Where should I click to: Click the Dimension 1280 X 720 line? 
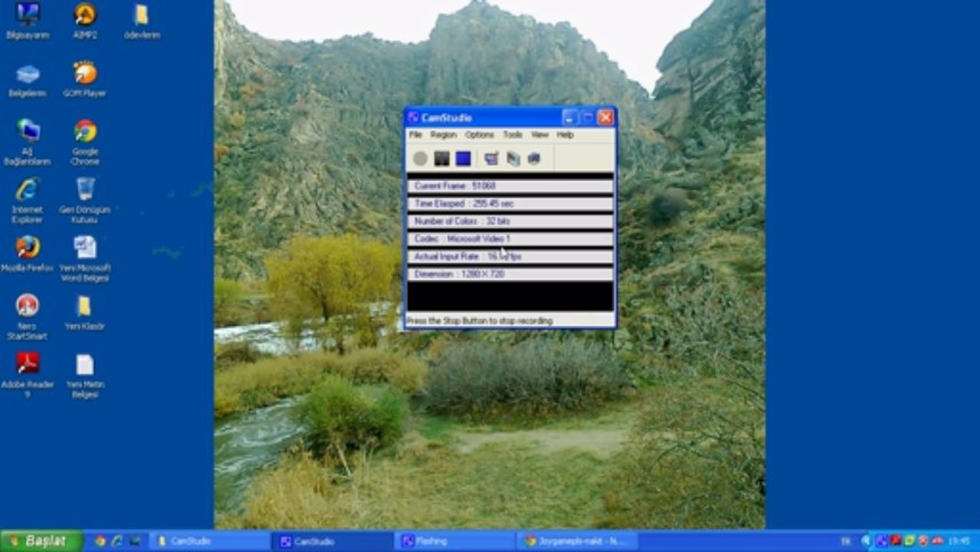pyautogui.click(x=510, y=274)
